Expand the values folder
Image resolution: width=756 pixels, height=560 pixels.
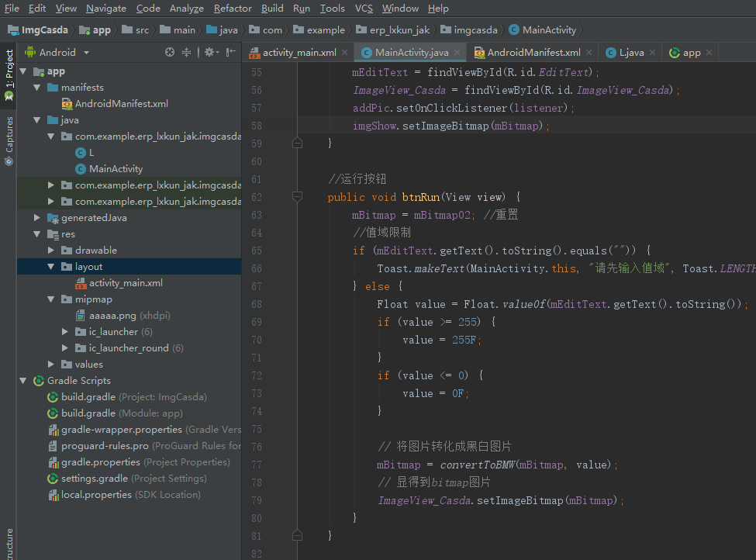pyautogui.click(x=50, y=365)
